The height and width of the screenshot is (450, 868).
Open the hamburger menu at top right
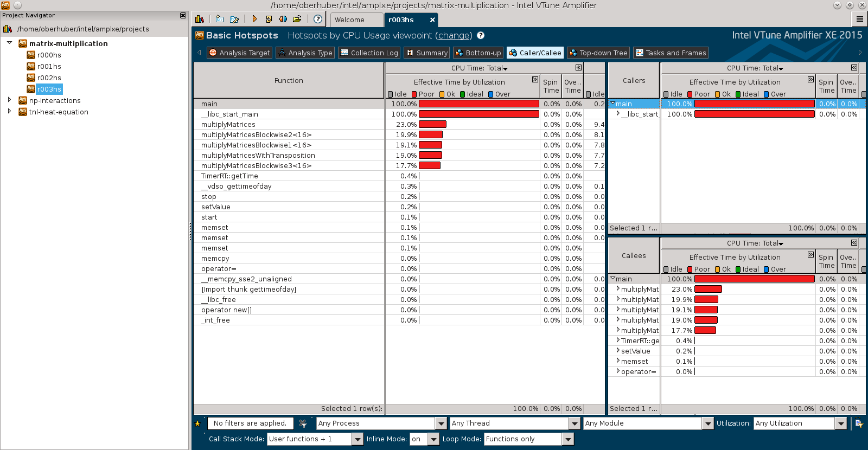860,20
